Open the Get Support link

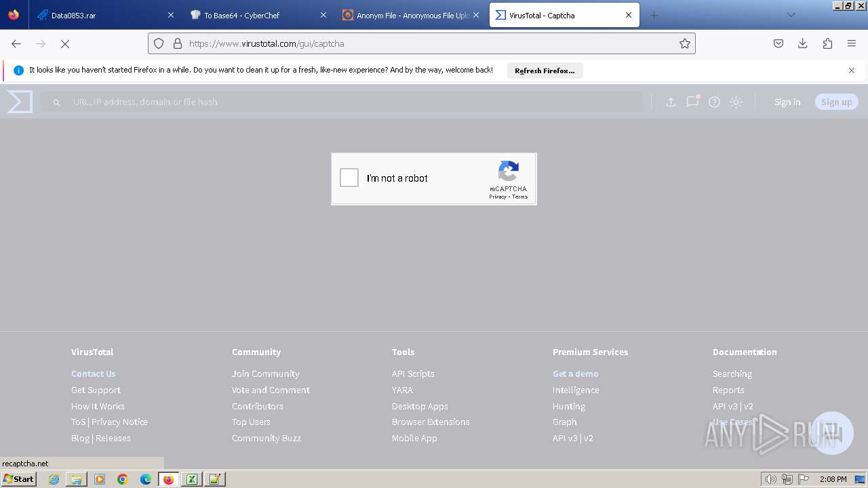(x=96, y=390)
